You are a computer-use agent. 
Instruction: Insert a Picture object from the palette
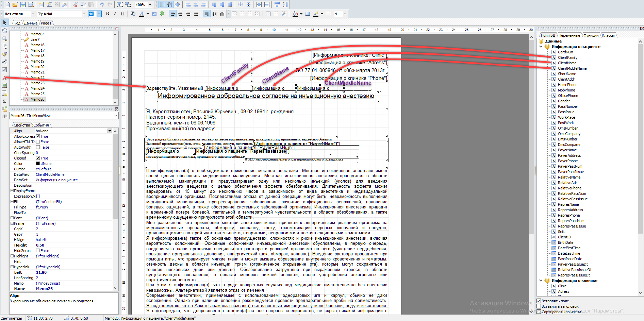4,85
